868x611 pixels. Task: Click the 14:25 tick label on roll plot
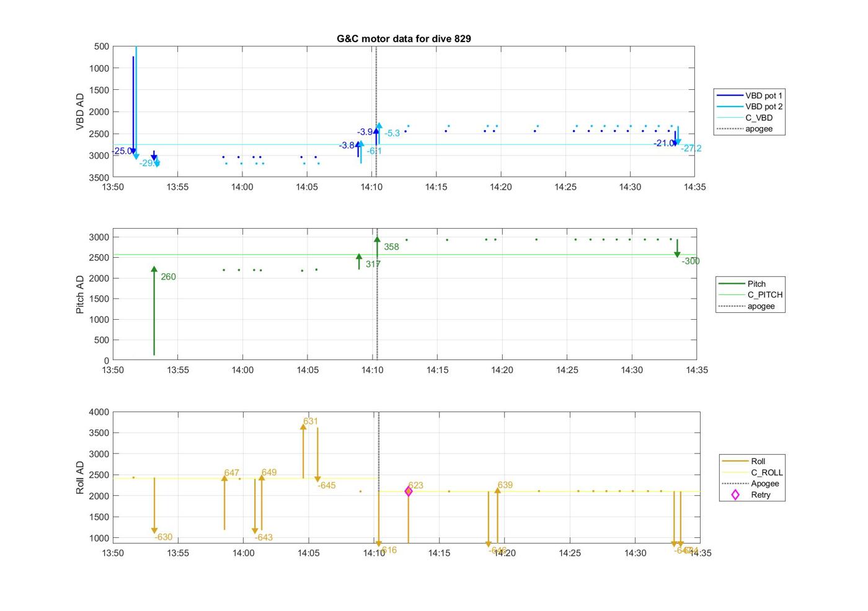coord(570,553)
